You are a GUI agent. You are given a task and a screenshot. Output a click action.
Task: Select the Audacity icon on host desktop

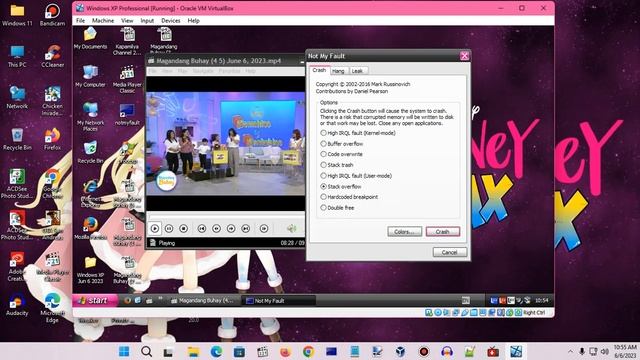click(x=17, y=304)
